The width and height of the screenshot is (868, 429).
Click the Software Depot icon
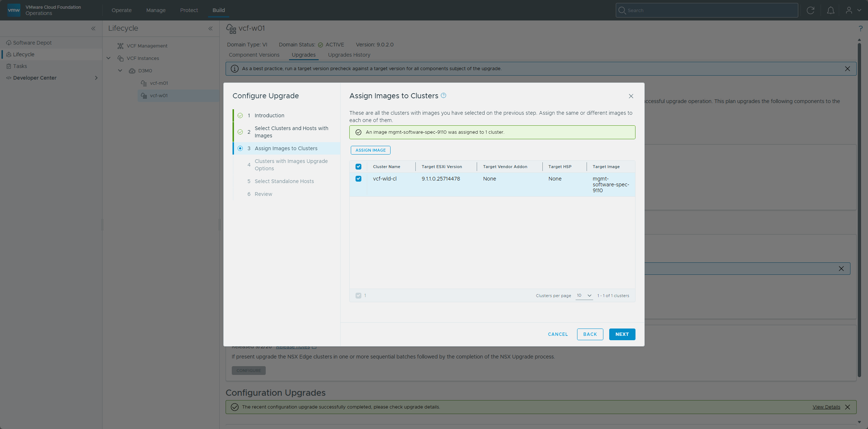[9, 43]
